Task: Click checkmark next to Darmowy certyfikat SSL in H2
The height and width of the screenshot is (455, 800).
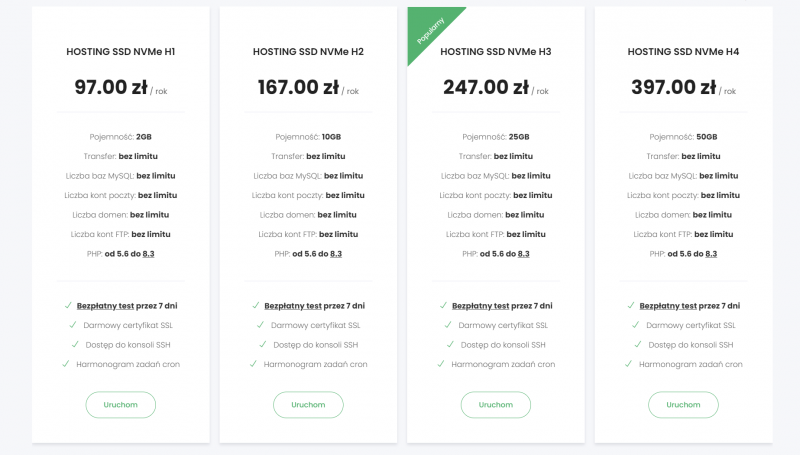Action: 260,325
